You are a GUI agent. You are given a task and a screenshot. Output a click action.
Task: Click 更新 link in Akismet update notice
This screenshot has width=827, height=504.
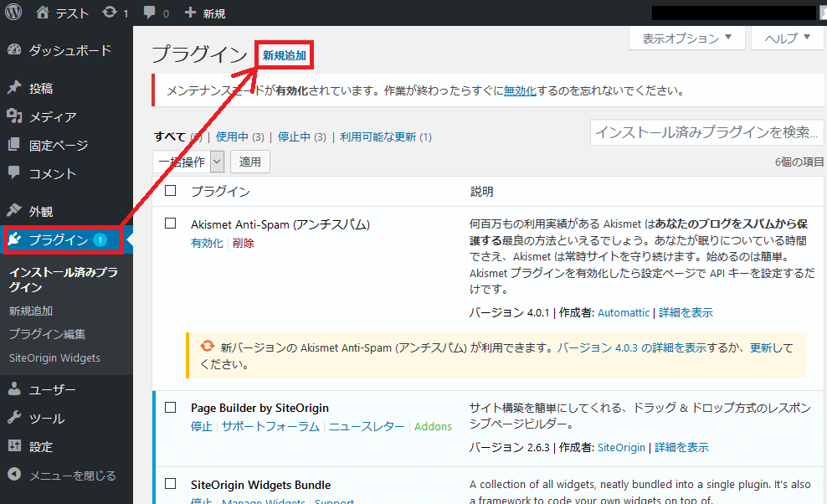(761, 347)
